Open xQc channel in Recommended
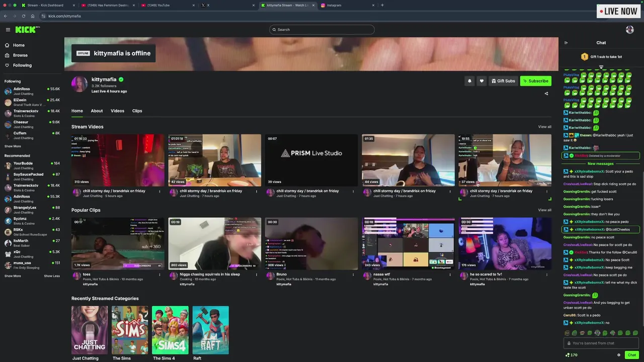Image resolution: width=644 pixels, height=362 pixels. [32, 254]
